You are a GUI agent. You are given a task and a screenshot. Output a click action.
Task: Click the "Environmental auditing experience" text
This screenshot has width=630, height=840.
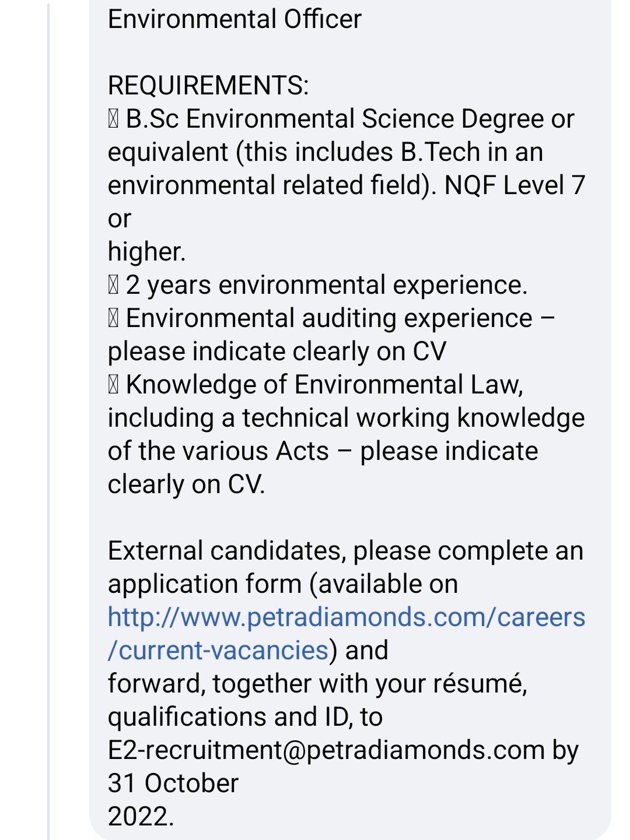point(329,319)
